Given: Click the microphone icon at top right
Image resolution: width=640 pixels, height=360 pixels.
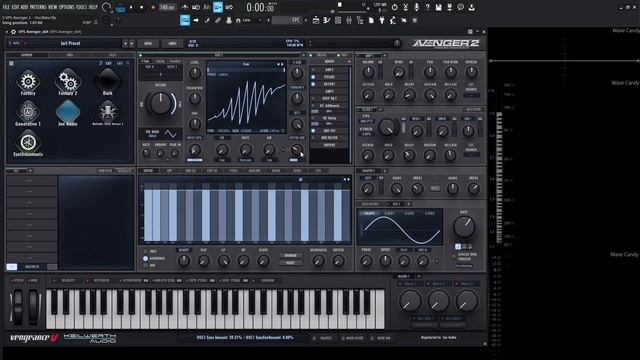Looking at the screenshot, I should (416, 7).
